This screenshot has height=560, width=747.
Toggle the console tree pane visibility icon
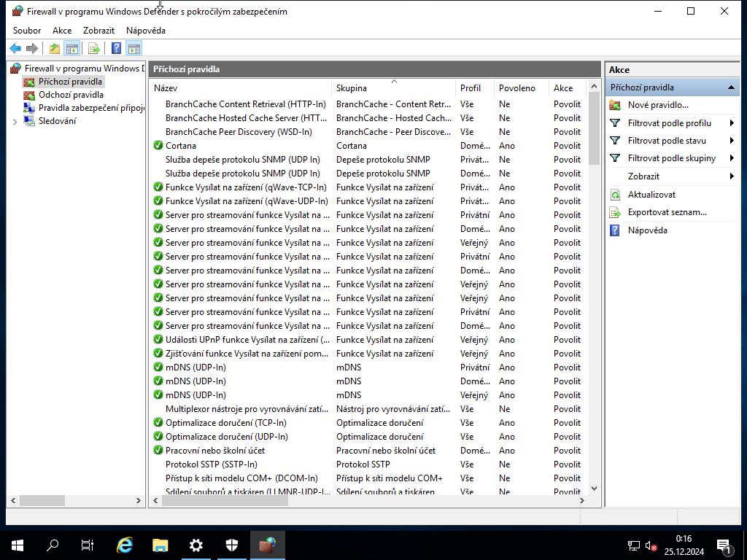pos(71,48)
